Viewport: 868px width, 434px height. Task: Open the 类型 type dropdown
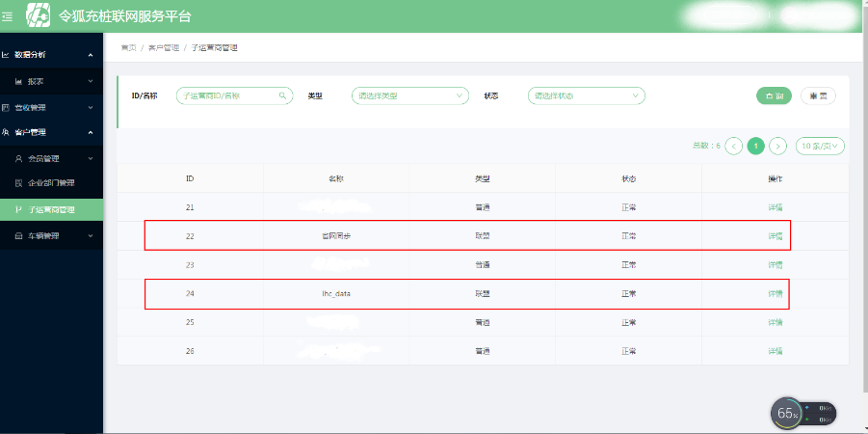(410, 95)
